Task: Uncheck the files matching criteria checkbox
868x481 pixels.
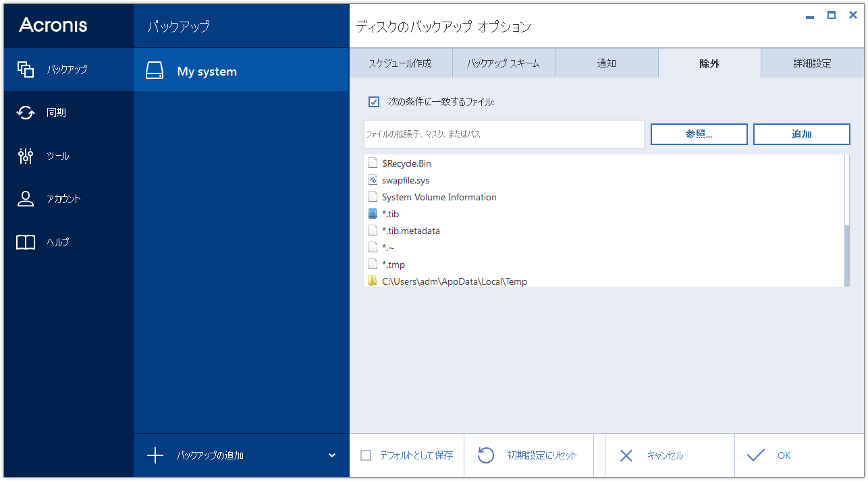Action: click(x=374, y=102)
